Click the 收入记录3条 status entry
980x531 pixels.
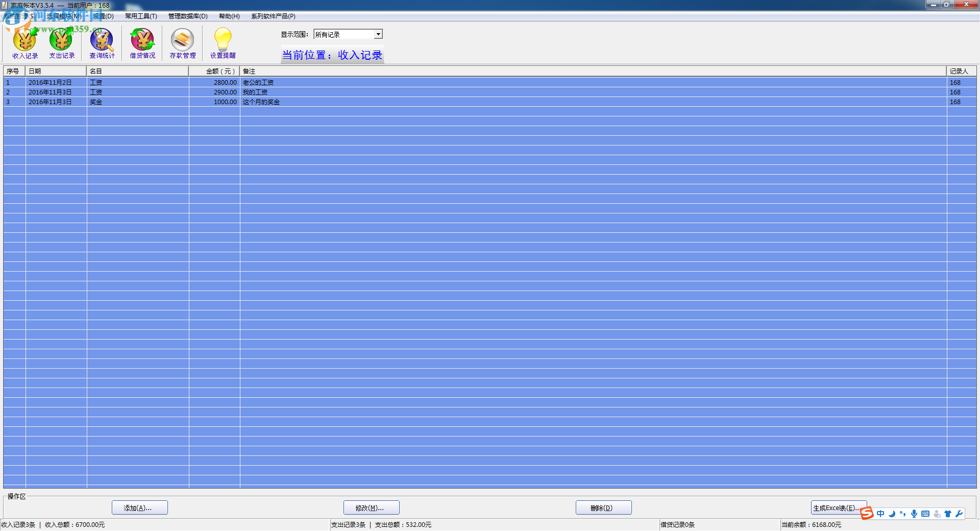point(18,525)
